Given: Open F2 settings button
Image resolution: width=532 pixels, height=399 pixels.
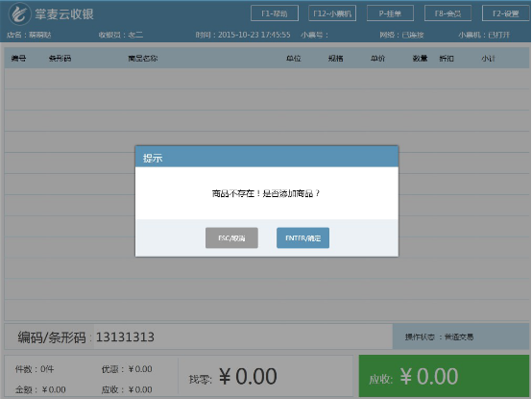Looking at the screenshot, I should pos(505,13).
